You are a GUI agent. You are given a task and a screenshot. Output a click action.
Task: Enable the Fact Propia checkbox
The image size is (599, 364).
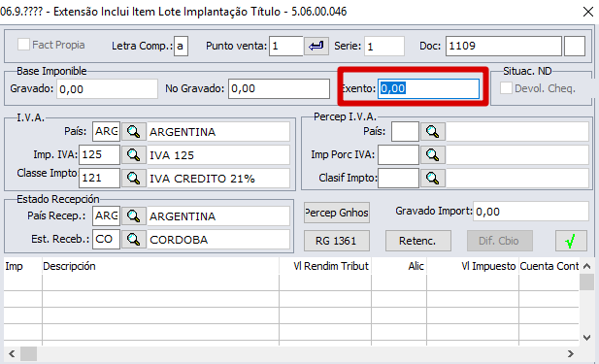click(x=23, y=45)
